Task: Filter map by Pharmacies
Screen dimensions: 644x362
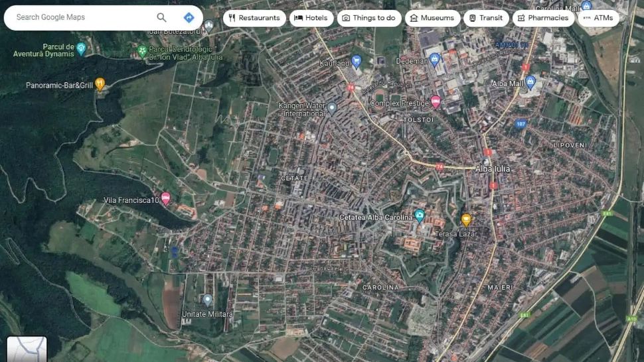Action: click(x=543, y=18)
